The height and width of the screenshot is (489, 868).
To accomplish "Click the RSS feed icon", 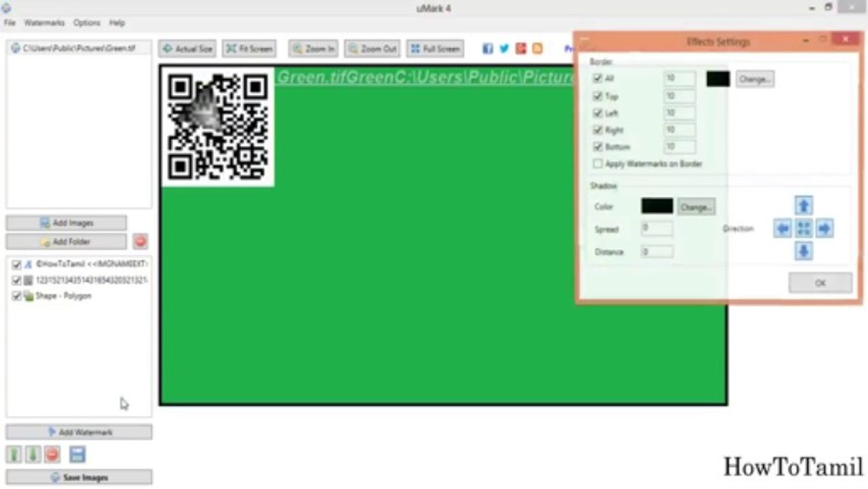I will tap(537, 48).
